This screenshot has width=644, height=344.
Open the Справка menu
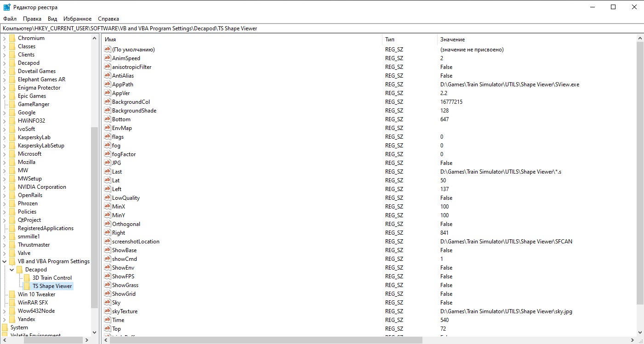[108, 19]
